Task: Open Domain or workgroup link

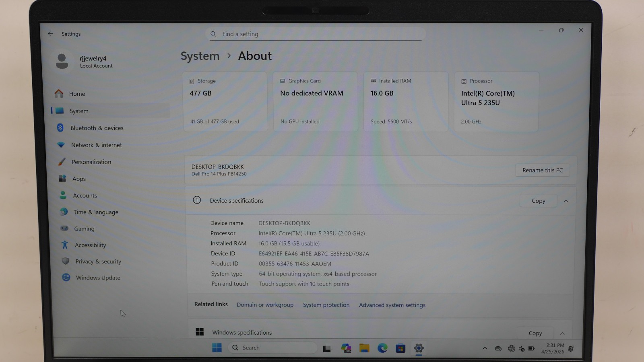Action: pyautogui.click(x=265, y=305)
